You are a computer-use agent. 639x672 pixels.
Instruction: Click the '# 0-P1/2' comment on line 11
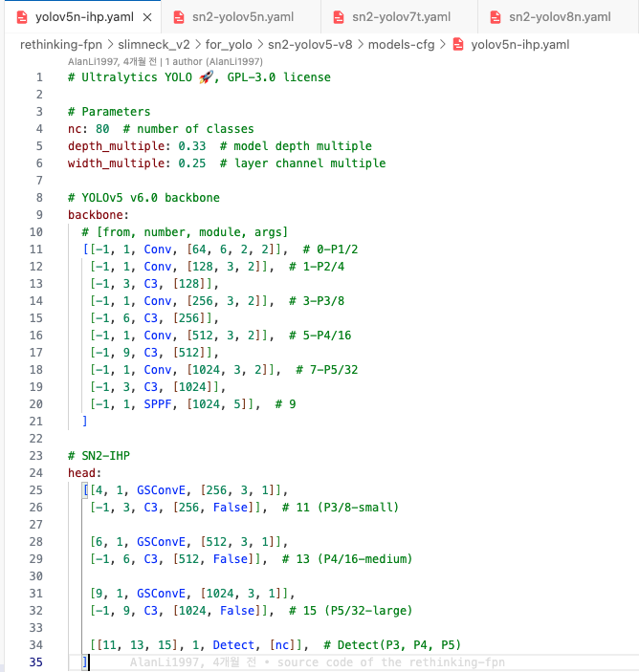330,249
